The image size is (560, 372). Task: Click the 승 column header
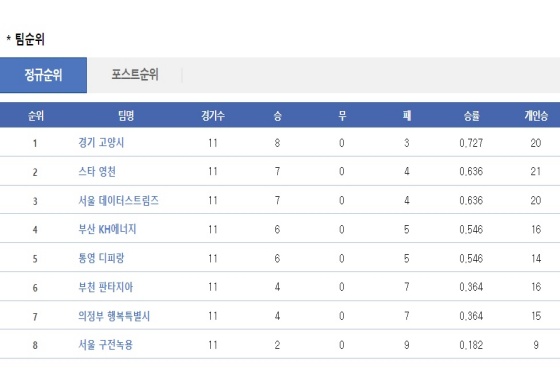pos(278,116)
